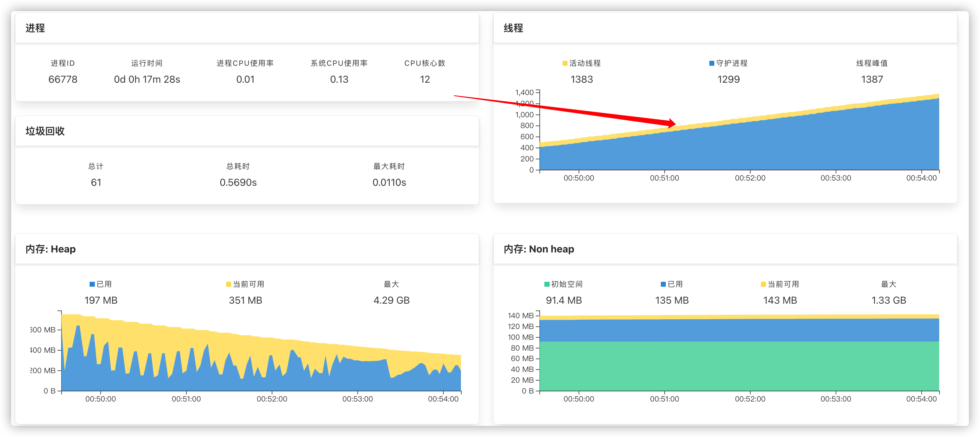Viewport: 980px width, 437px height.
Task: Select the 进程 panel title
Action: point(36,28)
